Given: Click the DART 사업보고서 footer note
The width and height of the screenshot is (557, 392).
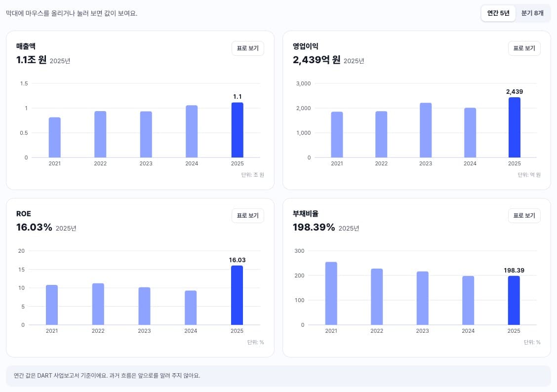Looking at the screenshot, I should pyautogui.click(x=107, y=375).
